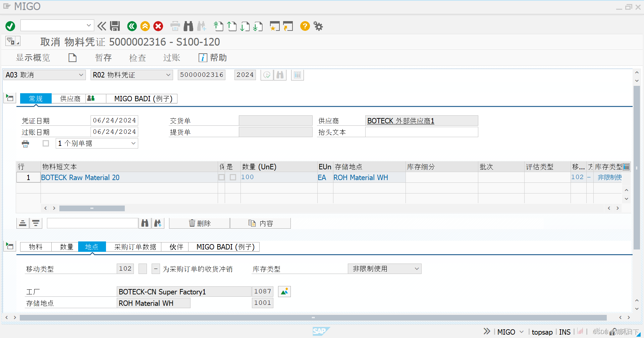644x338 pixels.
Task: Open the 1 个别单据 slip type dropdown
Action: click(133, 144)
